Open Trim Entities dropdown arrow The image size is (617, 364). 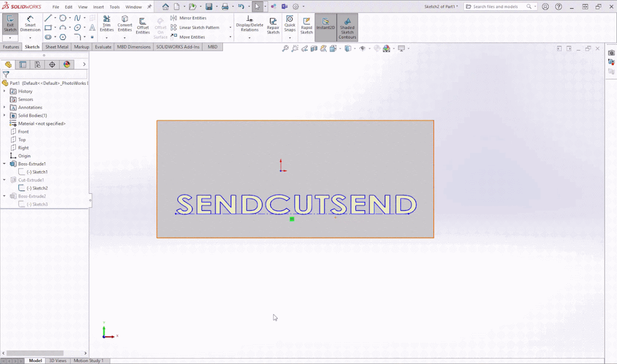(106, 38)
